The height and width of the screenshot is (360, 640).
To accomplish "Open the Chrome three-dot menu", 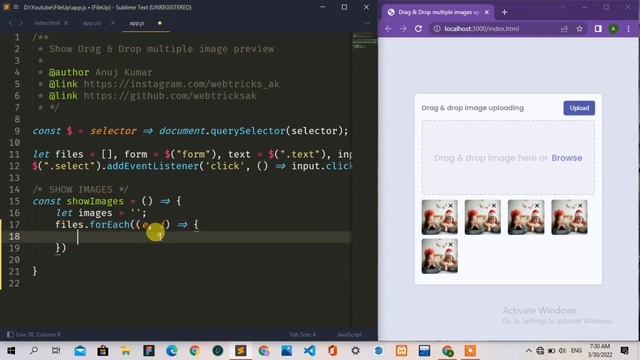I will coord(629,29).
